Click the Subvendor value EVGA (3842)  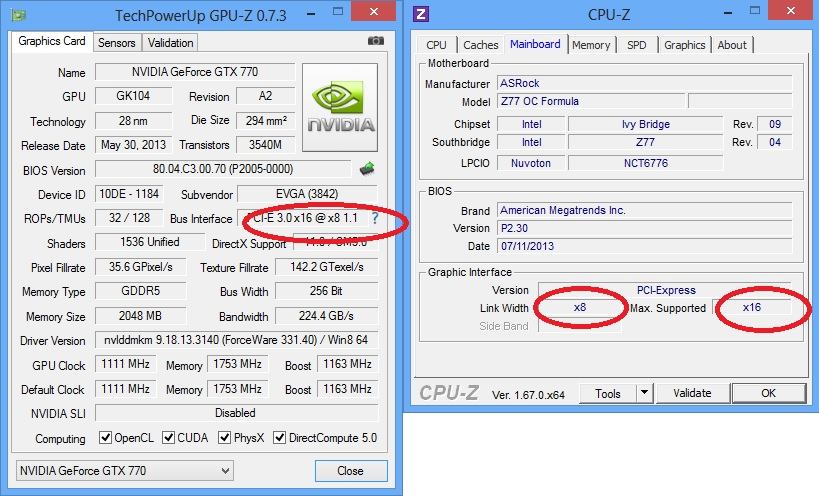coord(307,194)
